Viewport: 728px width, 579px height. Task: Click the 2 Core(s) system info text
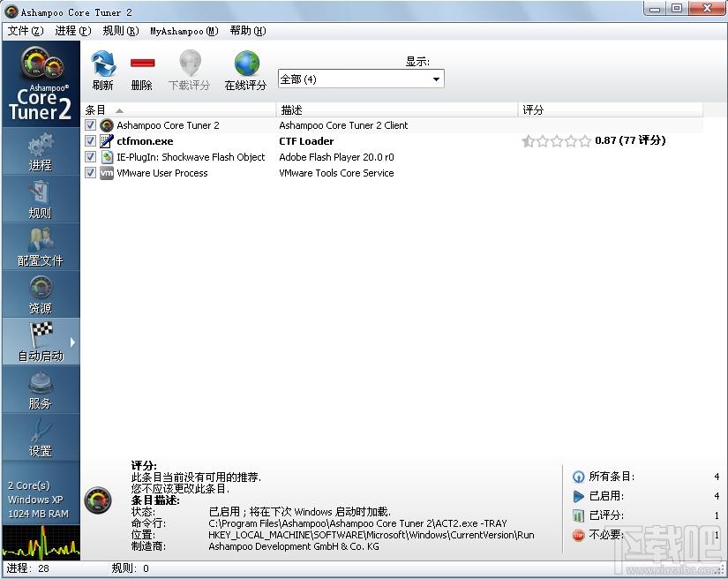click(29, 485)
